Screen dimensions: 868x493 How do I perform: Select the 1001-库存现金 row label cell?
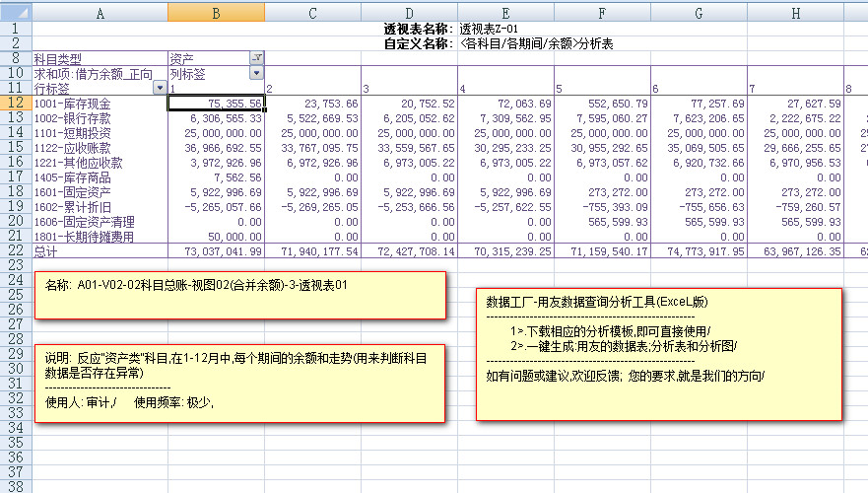pyautogui.click(x=99, y=104)
